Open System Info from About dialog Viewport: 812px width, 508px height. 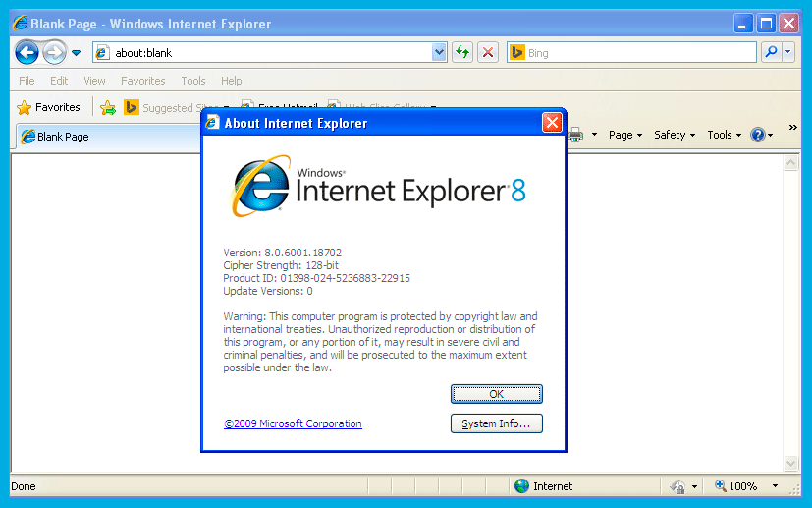click(x=496, y=423)
